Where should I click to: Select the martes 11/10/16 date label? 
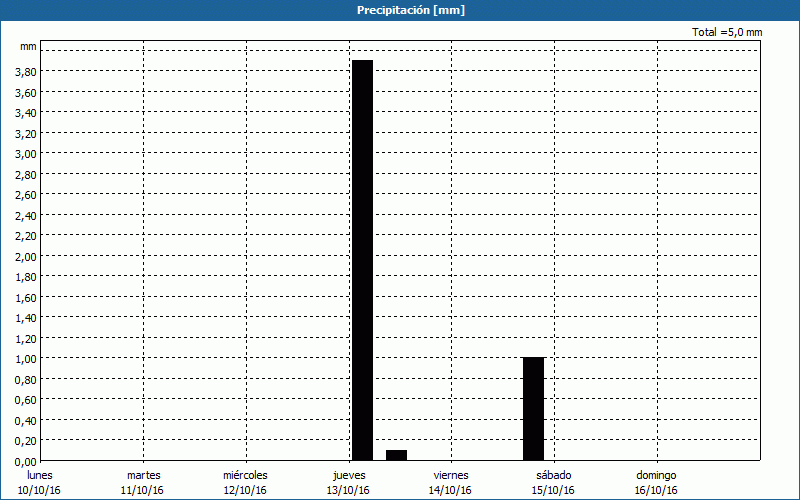point(143,483)
